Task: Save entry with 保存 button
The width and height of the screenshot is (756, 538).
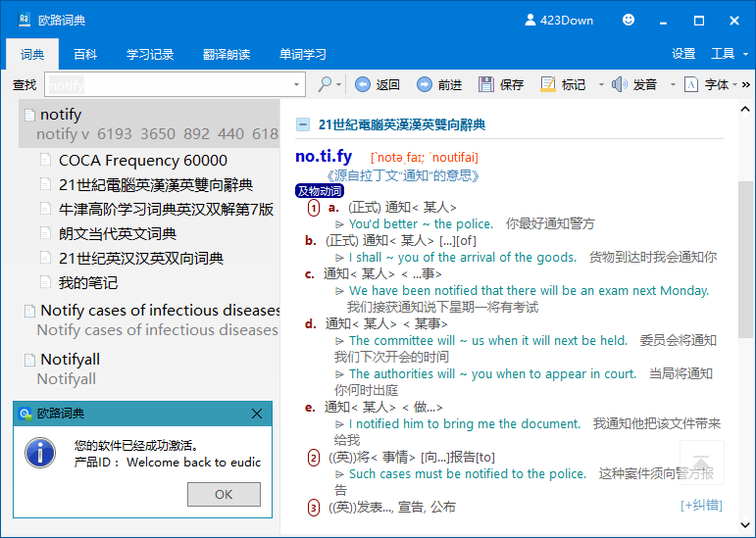Action: coord(501,85)
